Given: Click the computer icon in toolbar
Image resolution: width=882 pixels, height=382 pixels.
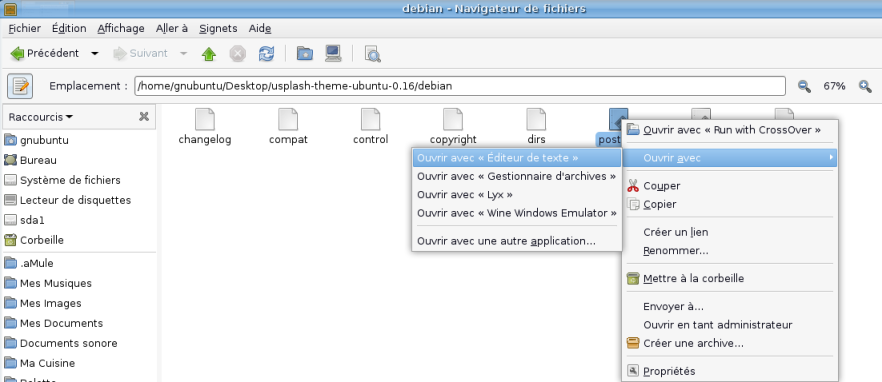Looking at the screenshot, I should (x=333, y=54).
